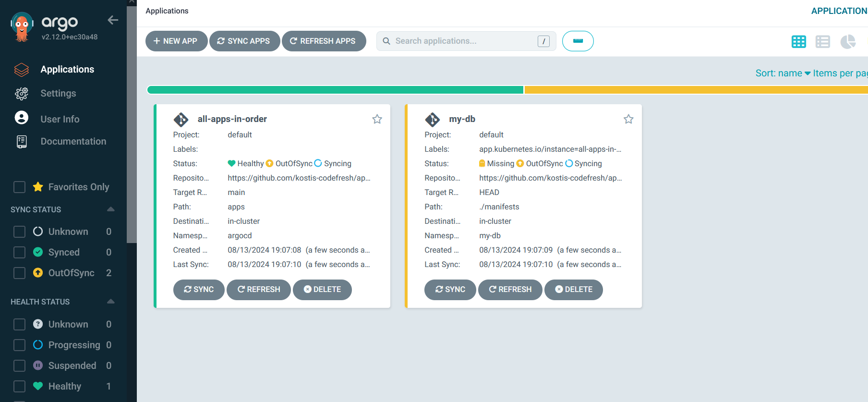The width and height of the screenshot is (868, 402).
Task: Open the Sort: name dropdown
Action: click(x=783, y=73)
